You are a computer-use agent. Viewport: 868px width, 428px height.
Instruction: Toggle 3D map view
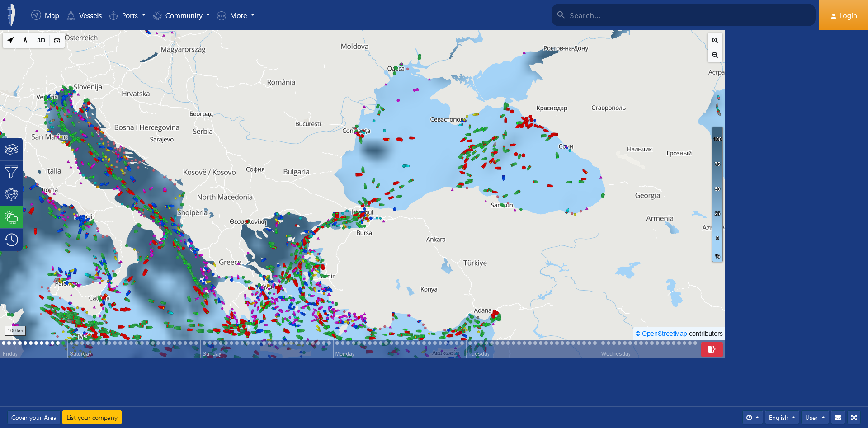pyautogui.click(x=41, y=40)
